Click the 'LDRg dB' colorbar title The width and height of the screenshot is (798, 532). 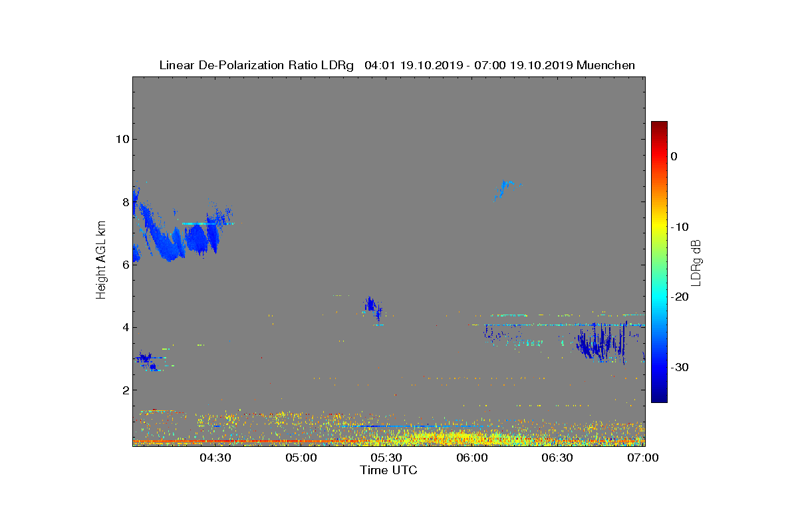pos(696,262)
